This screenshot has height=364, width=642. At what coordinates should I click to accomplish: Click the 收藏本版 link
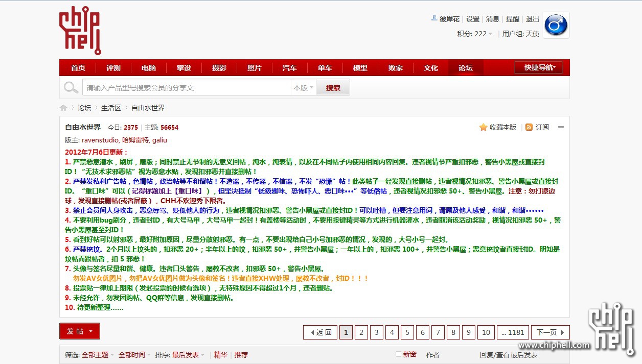(503, 127)
